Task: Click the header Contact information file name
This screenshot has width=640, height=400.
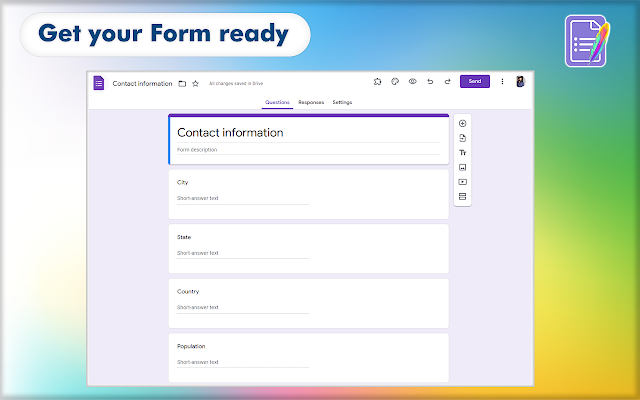Action: click(x=142, y=84)
